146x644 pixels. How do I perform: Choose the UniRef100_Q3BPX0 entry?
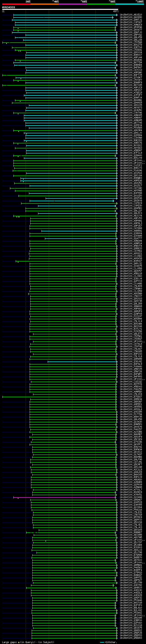[x=131, y=620]
